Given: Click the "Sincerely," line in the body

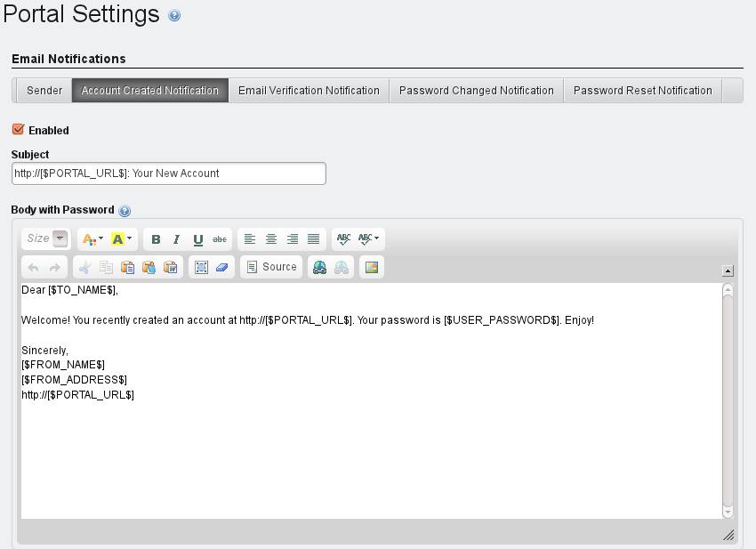Looking at the screenshot, I should point(44,351).
